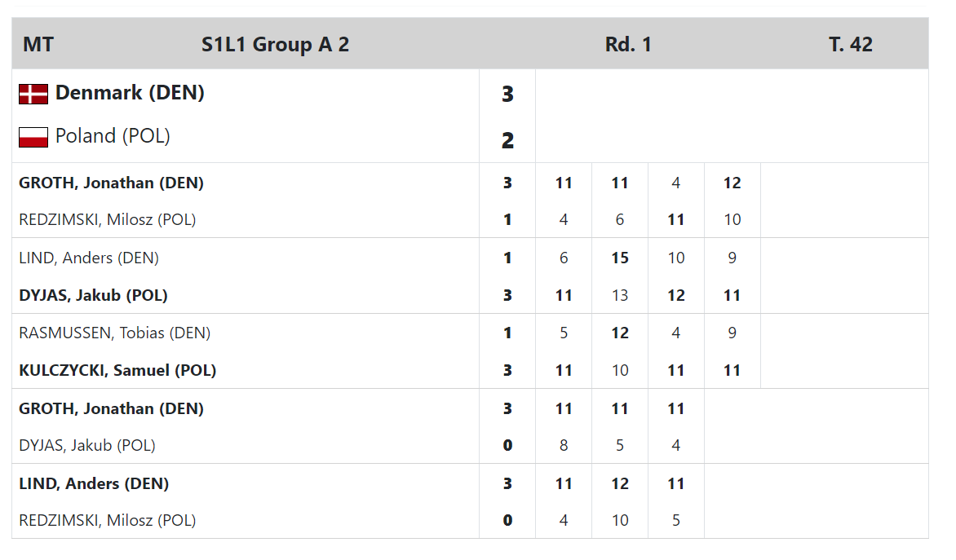The image size is (956, 560).
Task: Click the T. 42 table label
Action: point(851,45)
